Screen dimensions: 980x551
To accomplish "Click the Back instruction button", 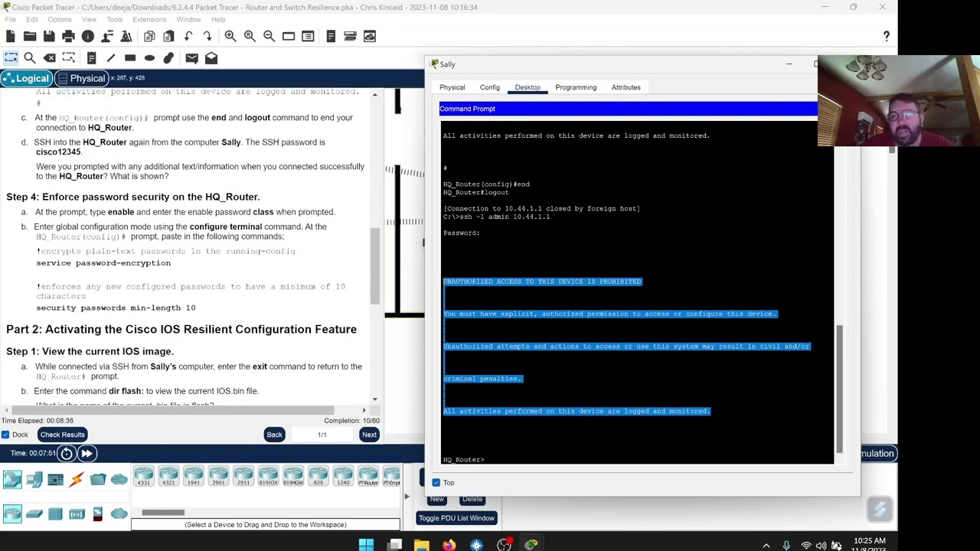I will point(274,435).
